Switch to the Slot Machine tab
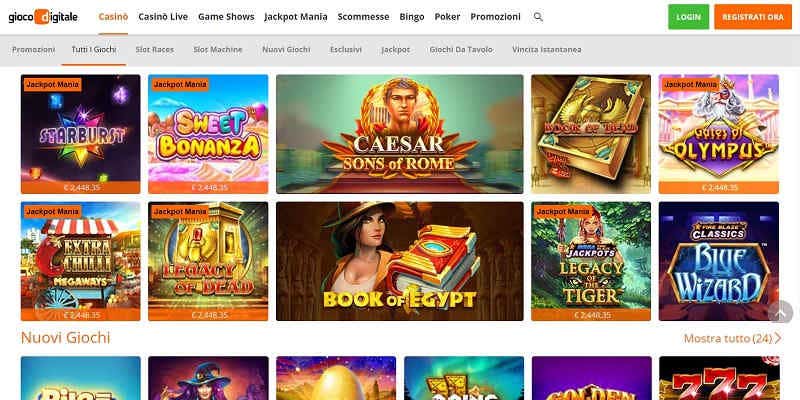The image size is (800, 400). [x=218, y=49]
